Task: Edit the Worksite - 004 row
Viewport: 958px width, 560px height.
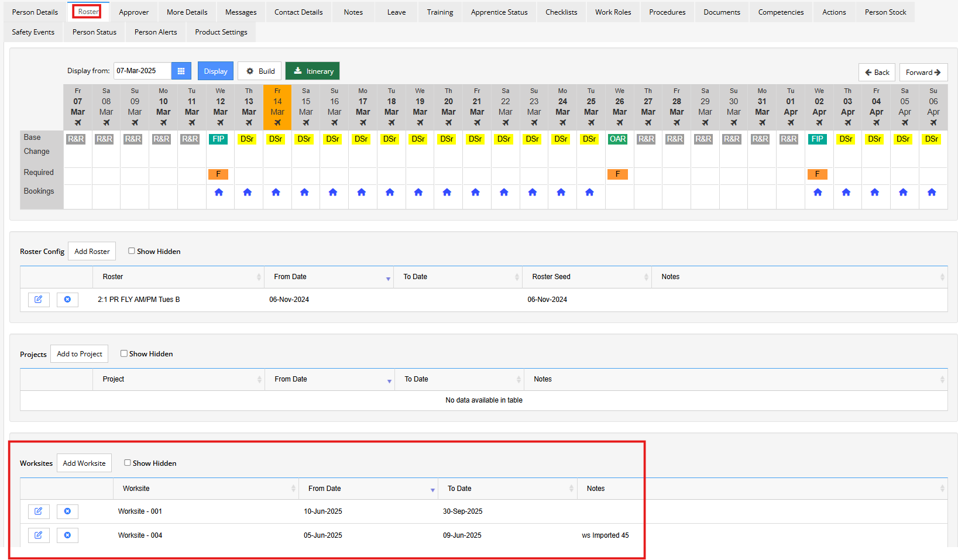Action: (39, 535)
